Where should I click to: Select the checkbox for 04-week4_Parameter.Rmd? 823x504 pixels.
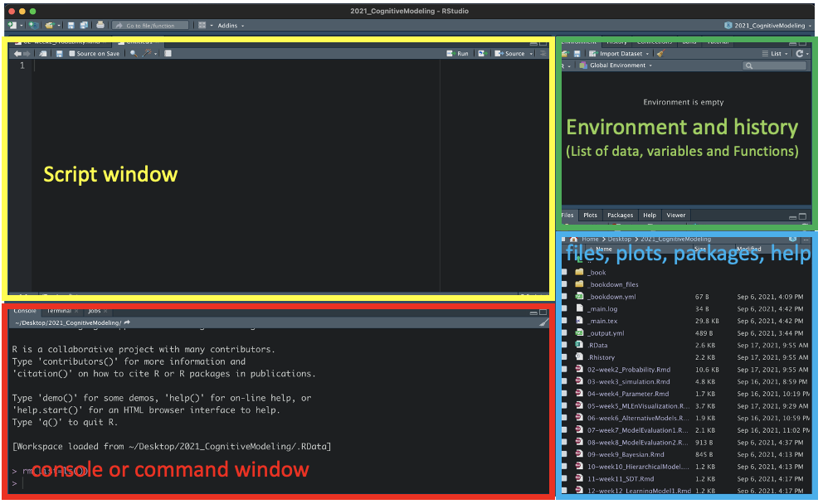pos(565,395)
